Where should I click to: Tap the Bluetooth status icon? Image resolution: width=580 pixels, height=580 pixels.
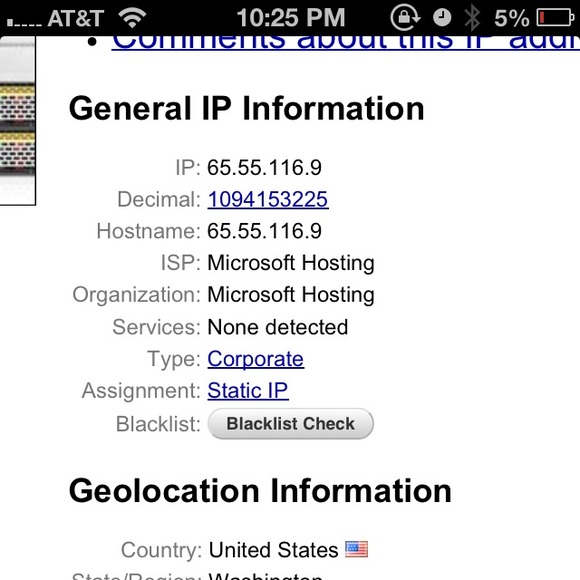coord(472,18)
